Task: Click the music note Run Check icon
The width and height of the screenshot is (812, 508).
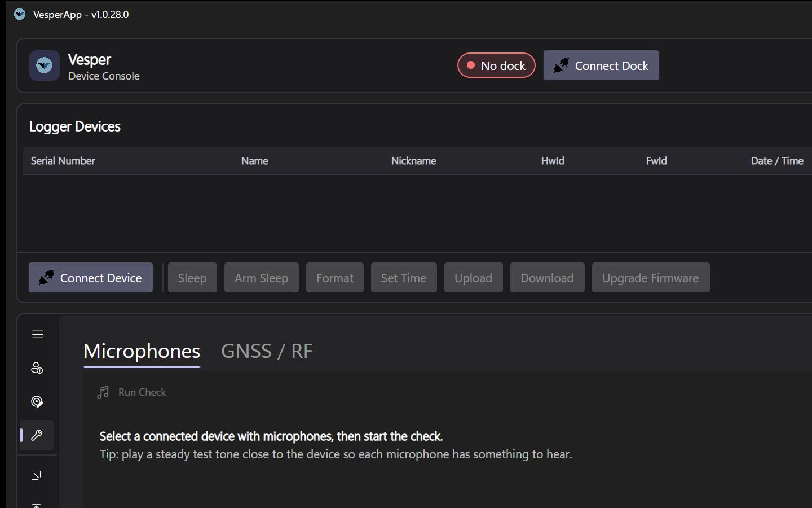Action: 103,392
